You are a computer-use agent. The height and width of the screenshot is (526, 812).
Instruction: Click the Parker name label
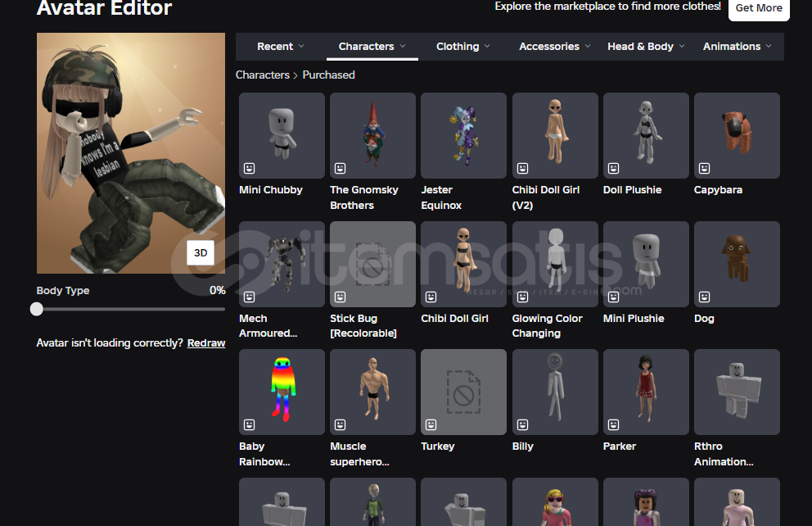click(620, 447)
